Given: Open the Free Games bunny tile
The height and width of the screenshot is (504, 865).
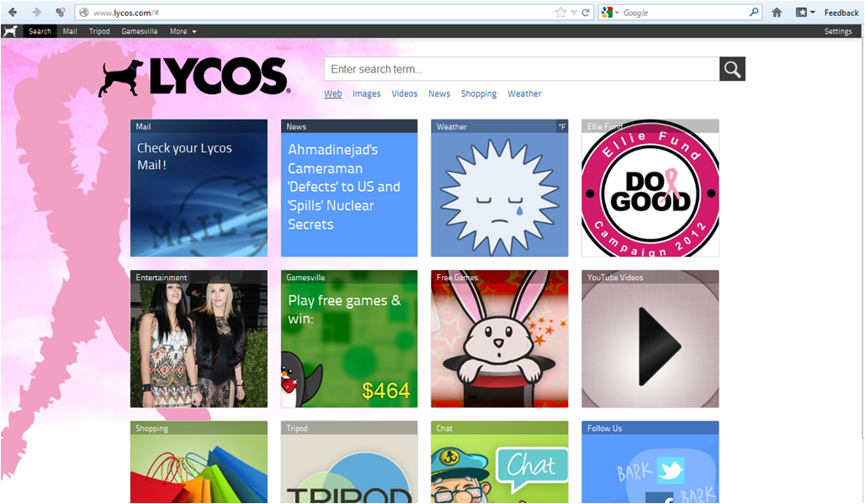Looking at the screenshot, I should (499, 338).
